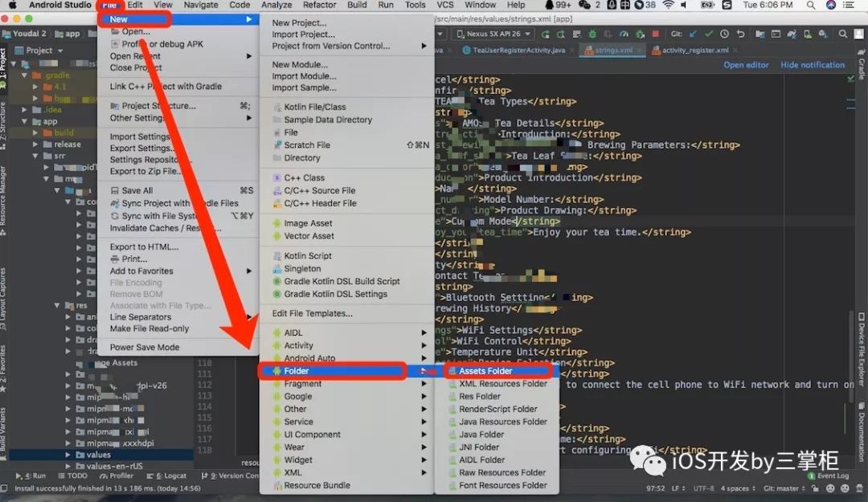The image size is (868, 502).
Task: Click the Wi-Fi icon in menu bar
Action: point(668,5)
